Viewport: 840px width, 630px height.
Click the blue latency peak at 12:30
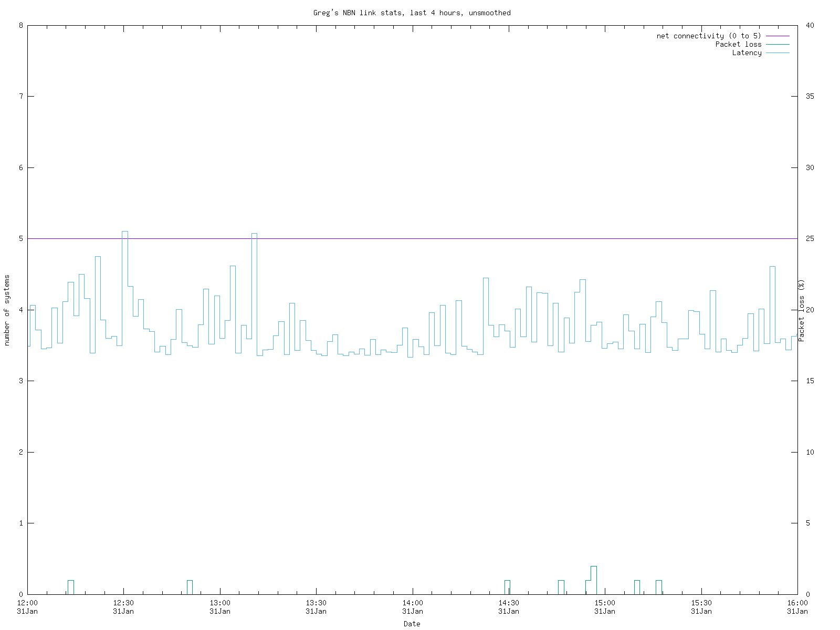125,232
